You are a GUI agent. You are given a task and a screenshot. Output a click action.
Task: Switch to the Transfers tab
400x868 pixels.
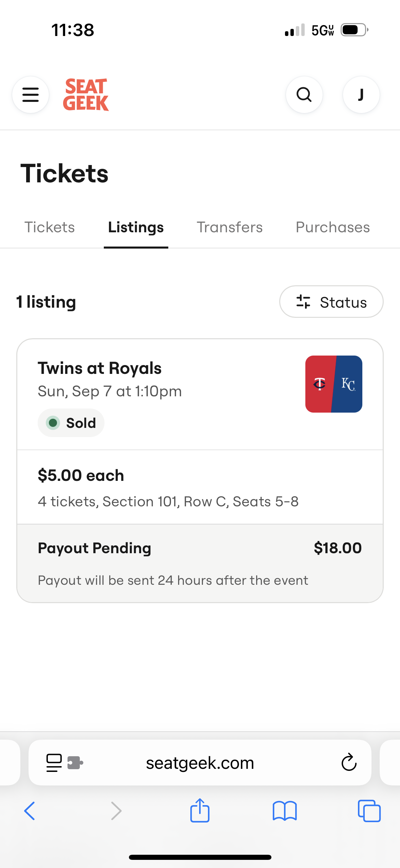(230, 227)
